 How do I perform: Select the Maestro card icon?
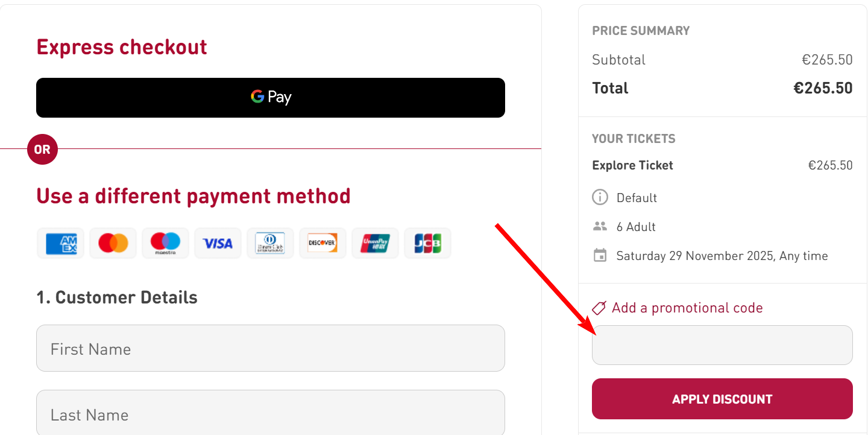pos(165,243)
